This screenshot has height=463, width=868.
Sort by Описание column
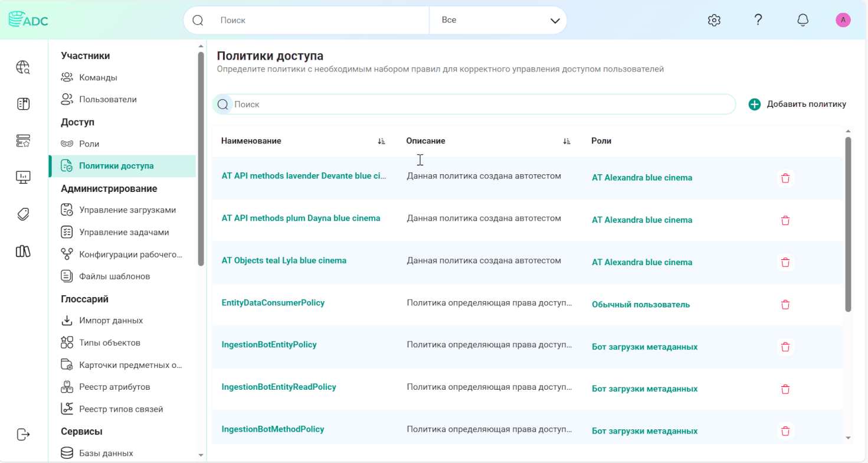click(566, 141)
